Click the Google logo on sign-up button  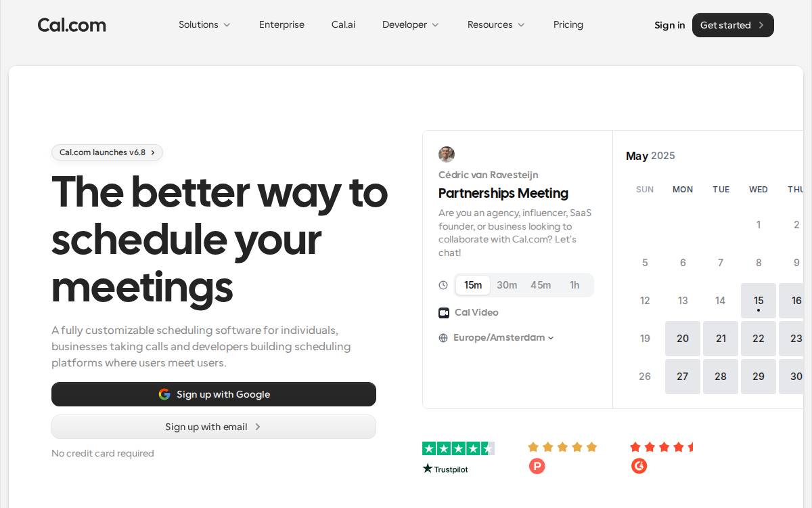pos(164,394)
